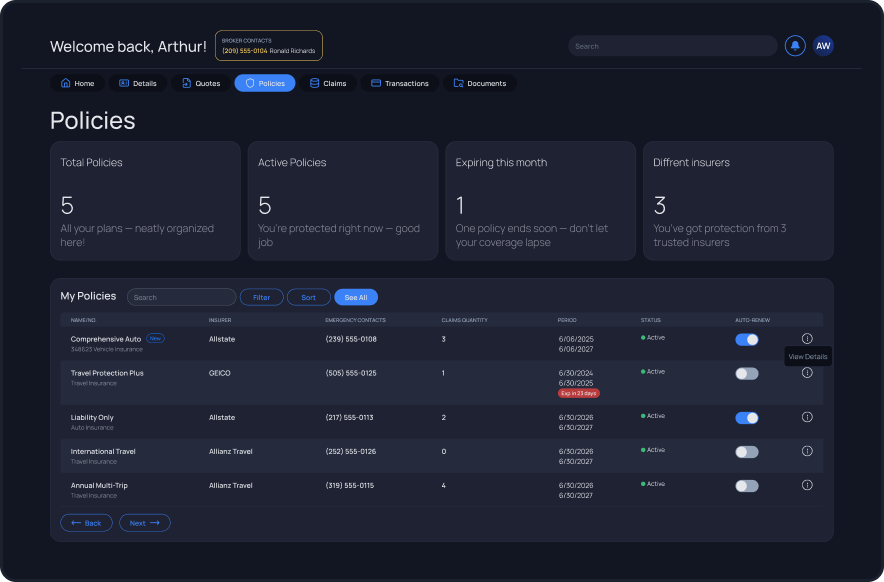Disable auto-renew for Comprehensive Auto
The image size is (884, 582).
point(747,339)
